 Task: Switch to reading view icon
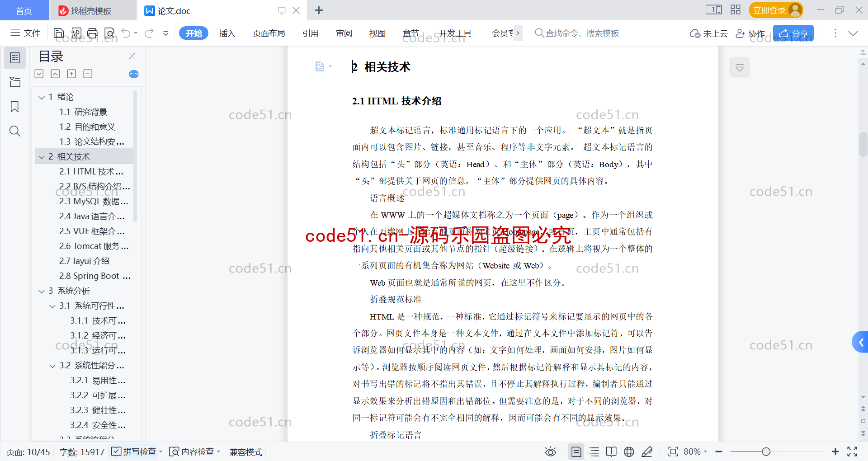(611, 452)
